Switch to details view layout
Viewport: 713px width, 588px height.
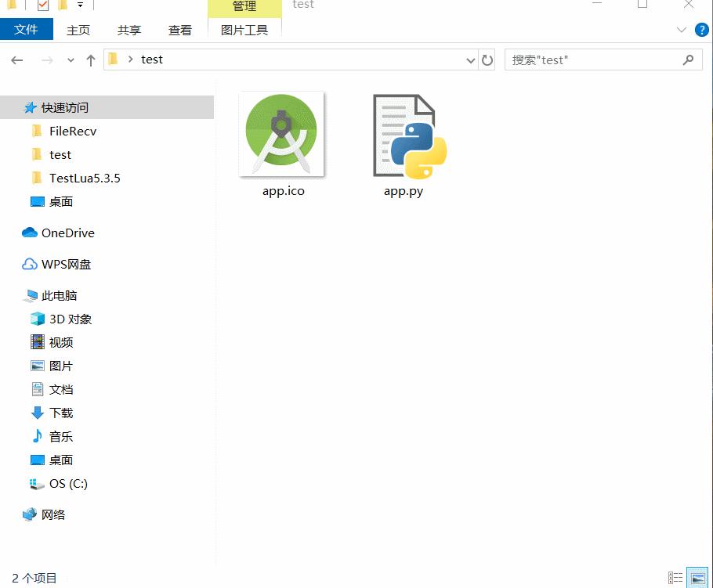675,578
